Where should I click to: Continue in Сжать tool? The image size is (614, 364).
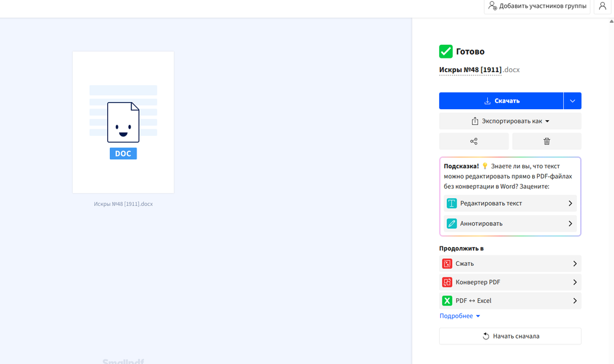pos(510,264)
